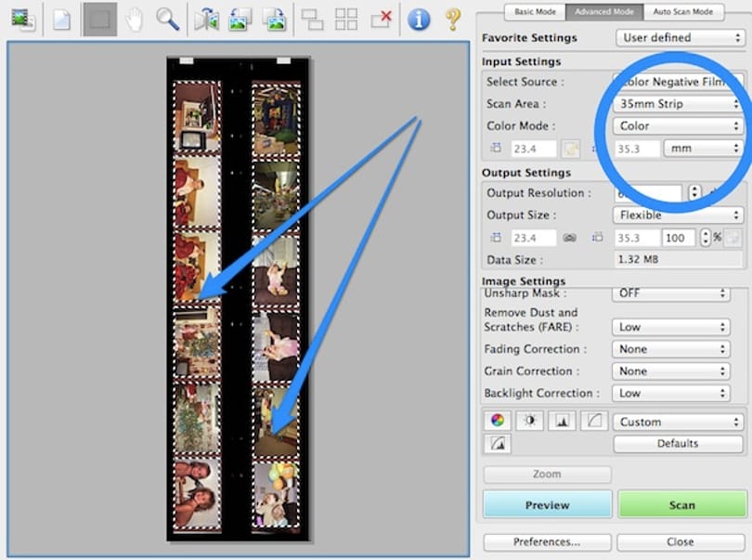Select the bottom-left film frame thumbnail
Screen dimensions: 752x560
197,494
